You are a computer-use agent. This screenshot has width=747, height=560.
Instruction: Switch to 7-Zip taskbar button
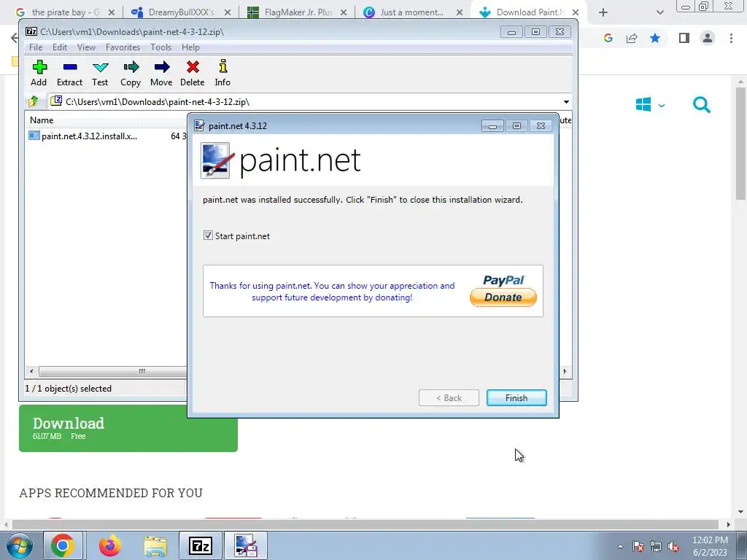tap(201, 545)
